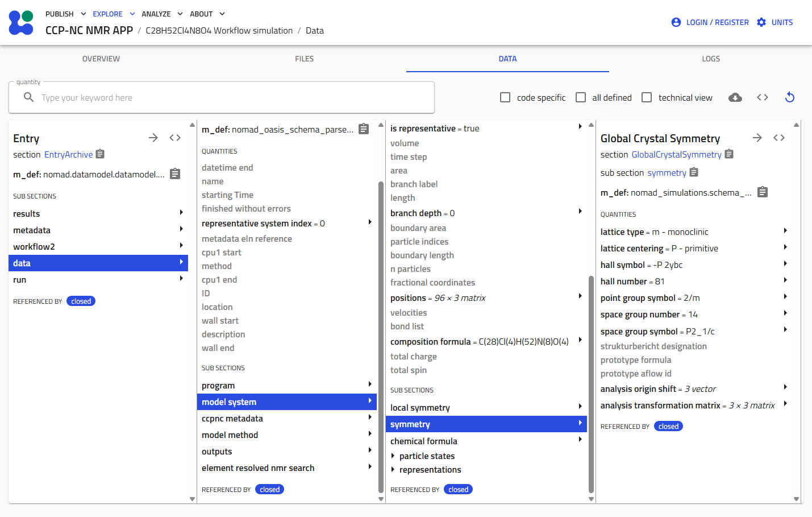Click the cloud download icon
The width and height of the screenshot is (812, 517).
tap(735, 97)
